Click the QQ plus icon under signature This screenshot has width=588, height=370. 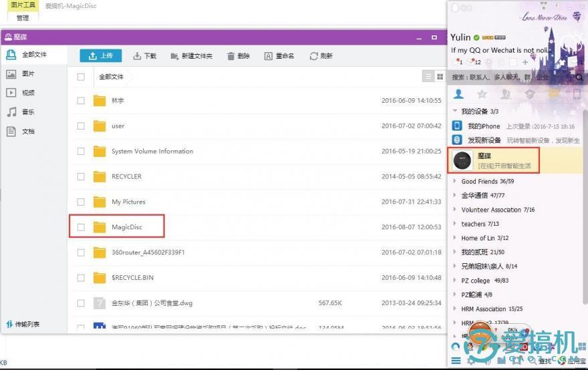point(525,62)
